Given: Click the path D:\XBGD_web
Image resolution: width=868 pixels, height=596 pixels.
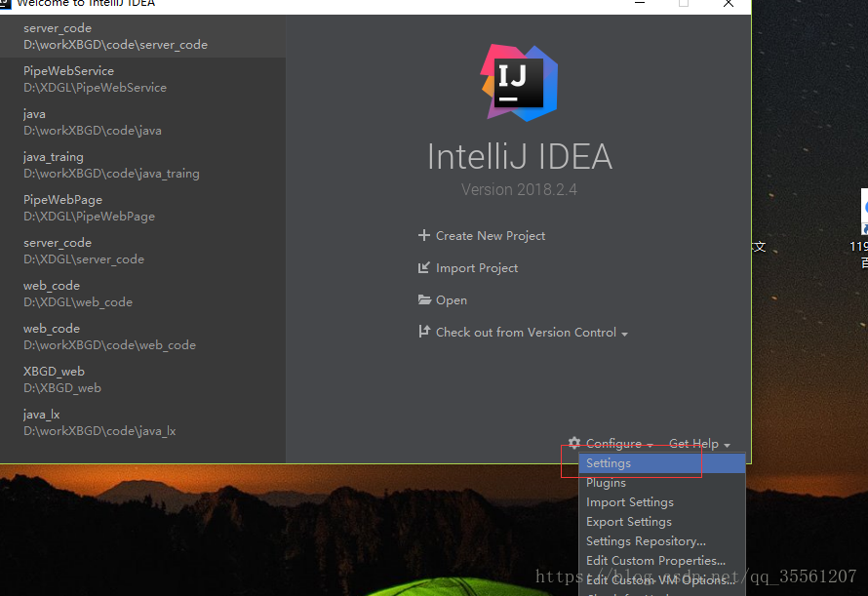Looking at the screenshot, I should coord(62,388).
